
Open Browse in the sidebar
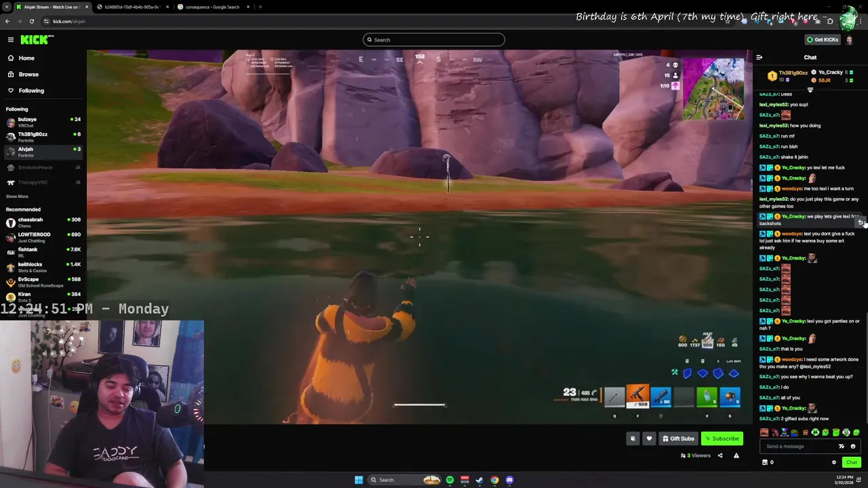point(28,75)
